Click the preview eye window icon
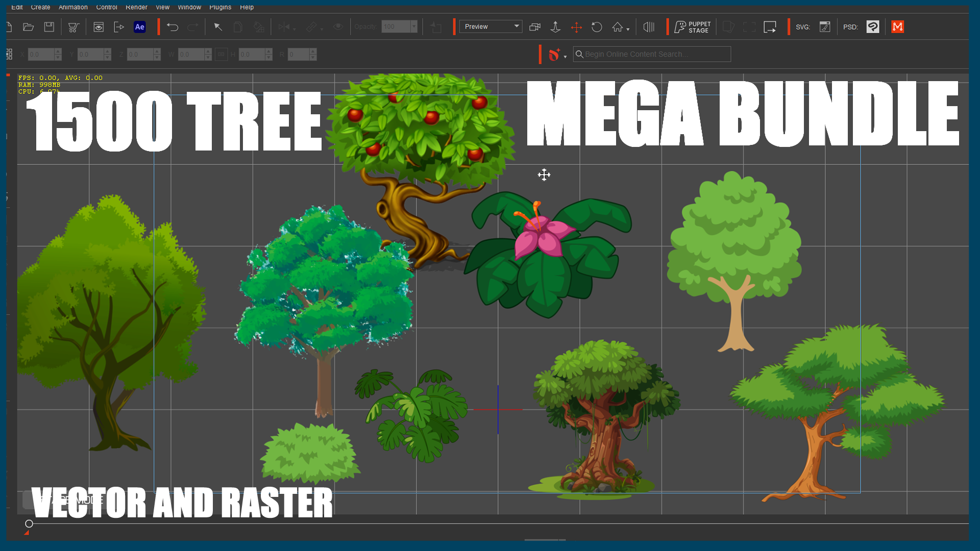Image resolution: width=980 pixels, height=551 pixels. (x=99, y=27)
